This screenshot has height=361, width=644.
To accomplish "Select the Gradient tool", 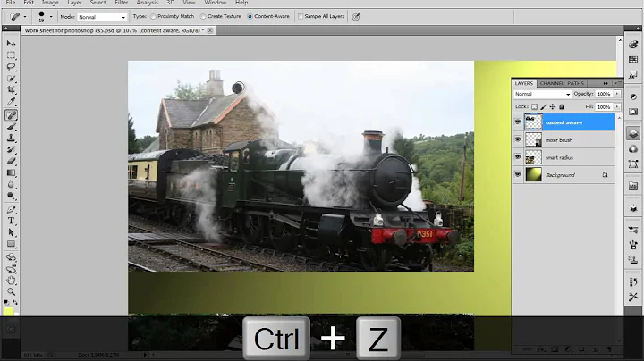I will [11, 172].
